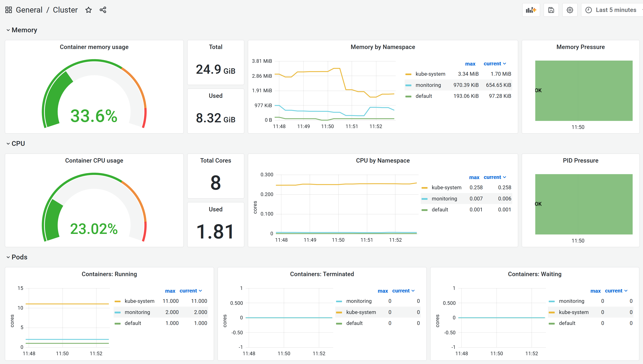Viewport: 643px width, 364px height.
Task: Open Total Cores panel title menu
Action: tap(216, 161)
